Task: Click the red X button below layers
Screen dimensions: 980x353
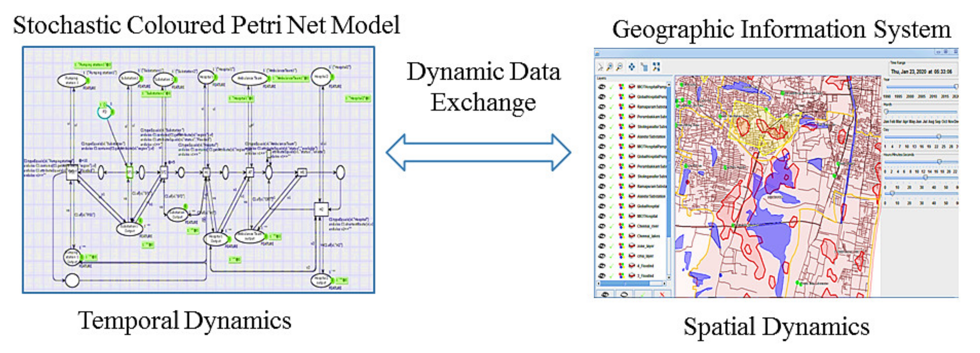Action: 662,294
